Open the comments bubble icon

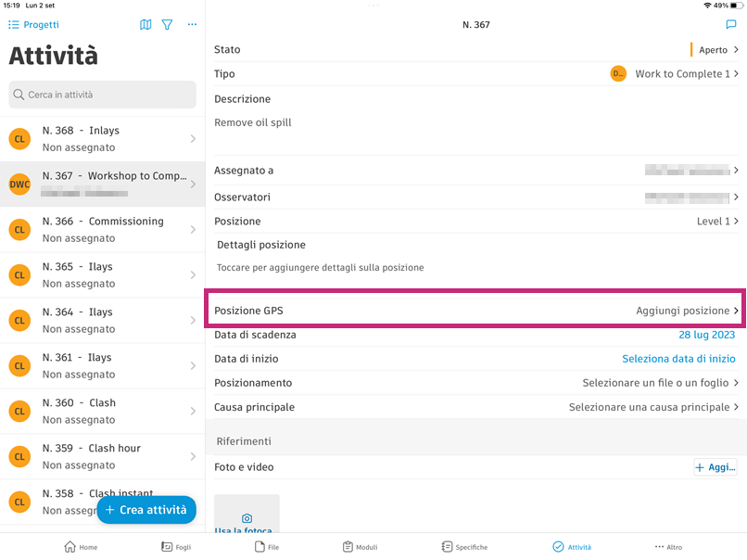(x=731, y=25)
